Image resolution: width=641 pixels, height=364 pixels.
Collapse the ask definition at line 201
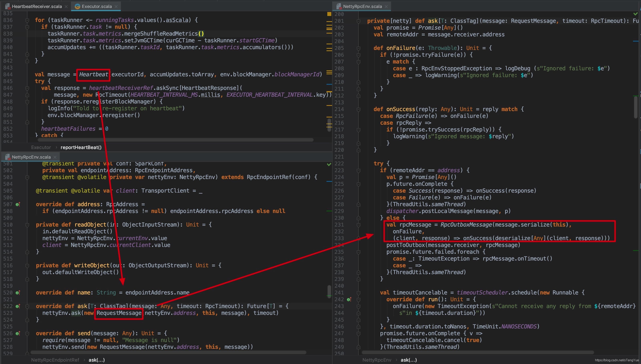coord(358,21)
